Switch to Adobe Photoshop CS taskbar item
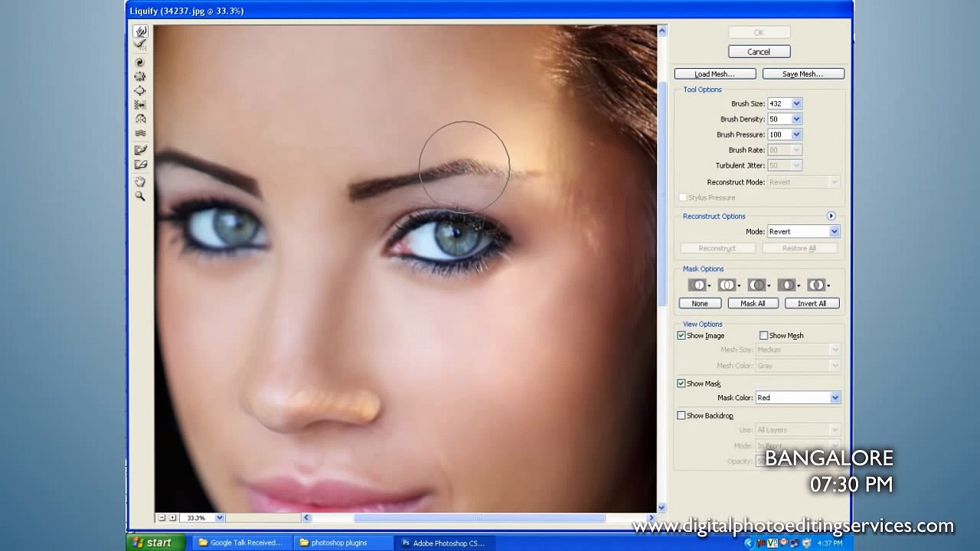The height and width of the screenshot is (551, 980). coord(446,543)
